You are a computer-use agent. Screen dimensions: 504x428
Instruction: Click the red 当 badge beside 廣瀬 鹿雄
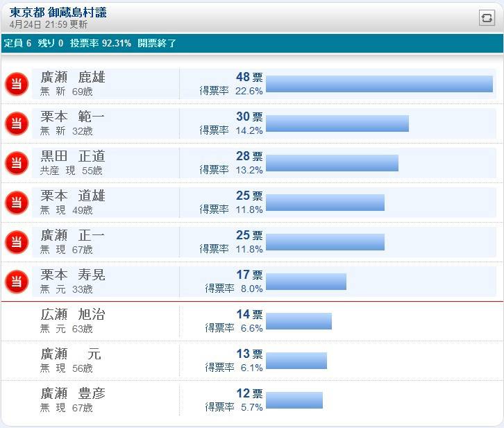[x=16, y=84]
